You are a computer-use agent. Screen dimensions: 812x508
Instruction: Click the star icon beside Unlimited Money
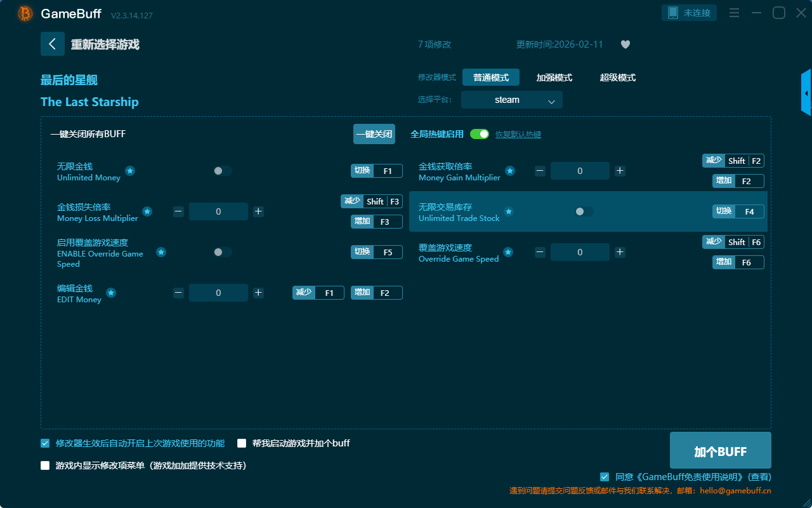(x=130, y=171)
